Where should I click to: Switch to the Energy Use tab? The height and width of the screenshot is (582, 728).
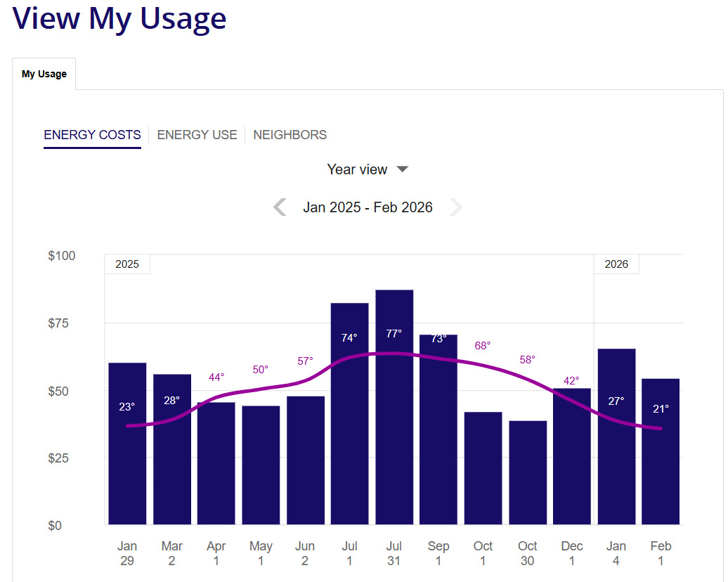tap(197, 135)
